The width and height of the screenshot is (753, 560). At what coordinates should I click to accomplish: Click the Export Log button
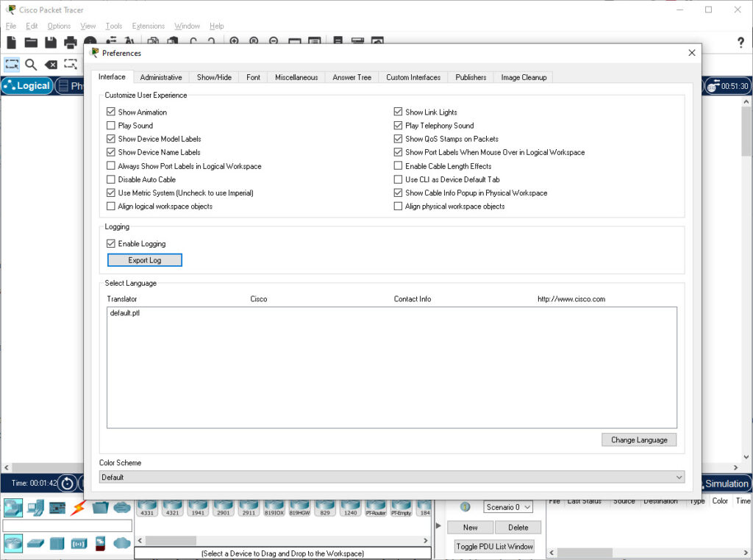(x=145, y=260)
